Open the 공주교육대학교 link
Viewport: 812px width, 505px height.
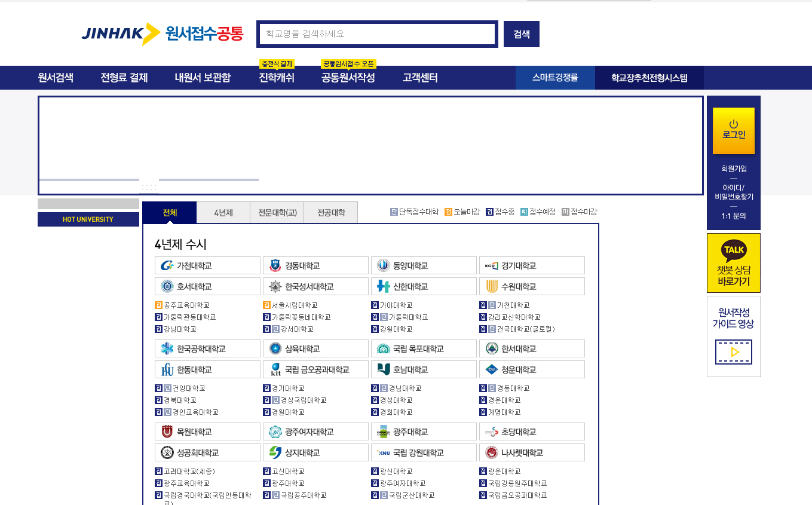(186, 305)
